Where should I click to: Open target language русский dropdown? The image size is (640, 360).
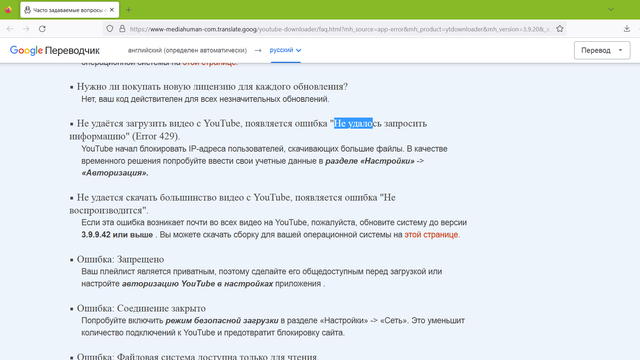(285, 50)
